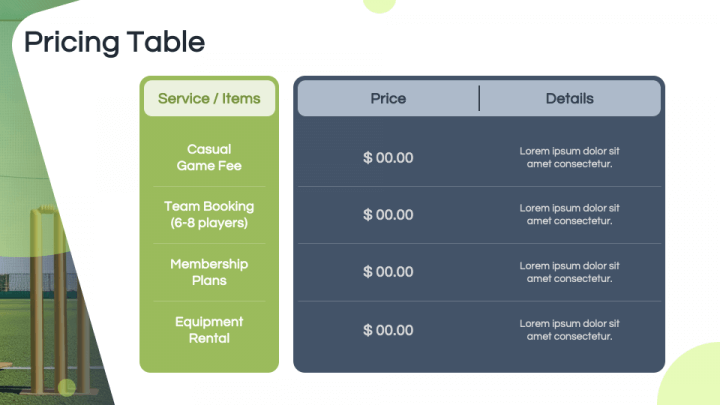The width and height of the screenshot is (720, 405).
Task: Click the details text for Membership Plans
Action: (569, 272)
